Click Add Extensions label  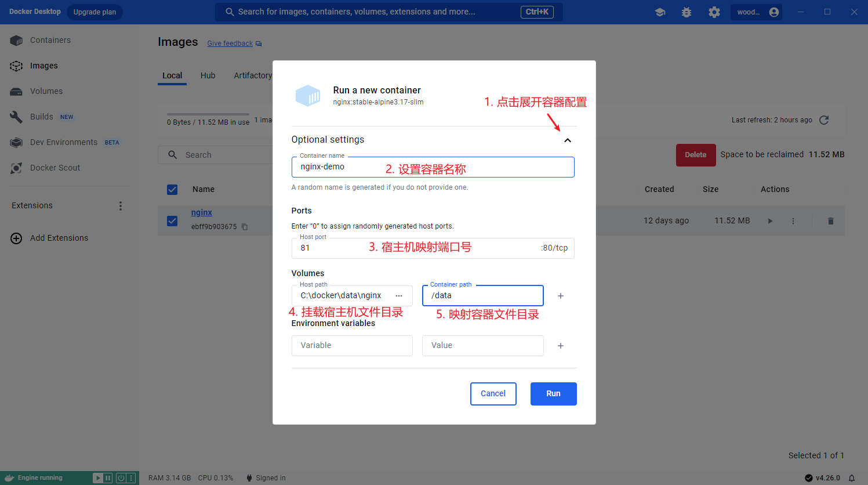pyautogui.click(x=59, y=238)
